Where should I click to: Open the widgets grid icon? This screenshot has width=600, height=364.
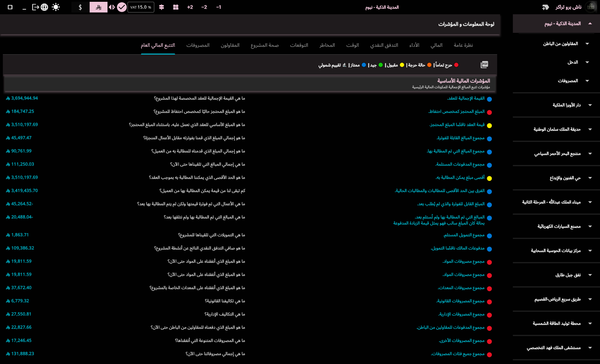click(x=176, y=7)
